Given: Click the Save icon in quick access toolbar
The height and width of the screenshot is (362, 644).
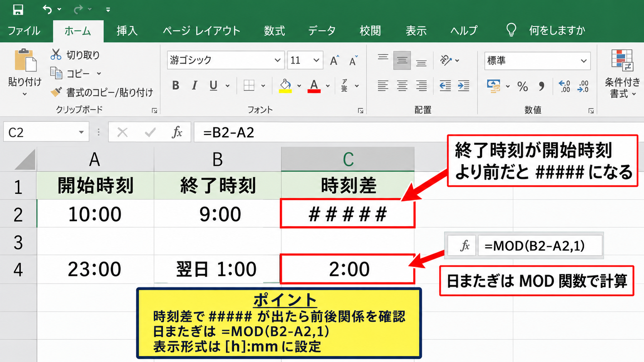Looking at the screenshot, I should pyautogui.click(x=18, y=9).
